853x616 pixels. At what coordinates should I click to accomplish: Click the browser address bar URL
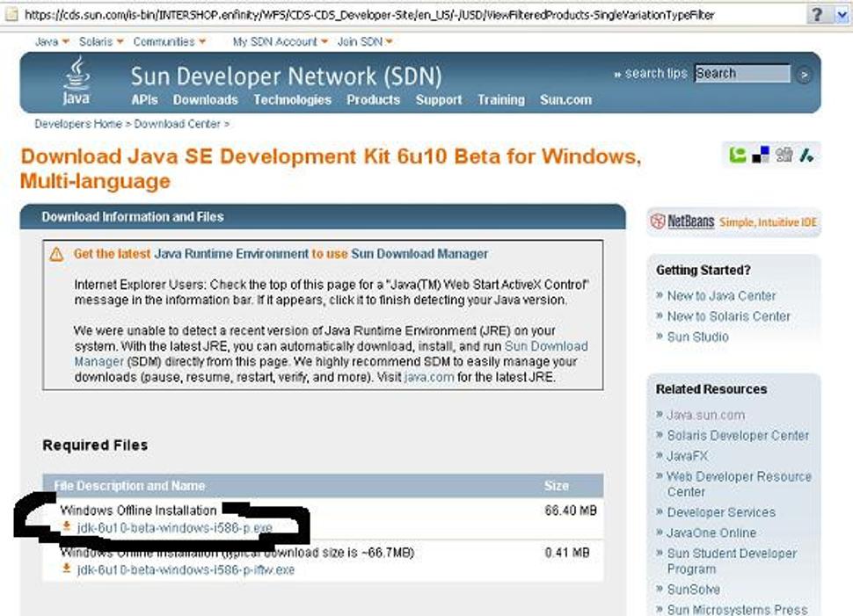[370, 15]
